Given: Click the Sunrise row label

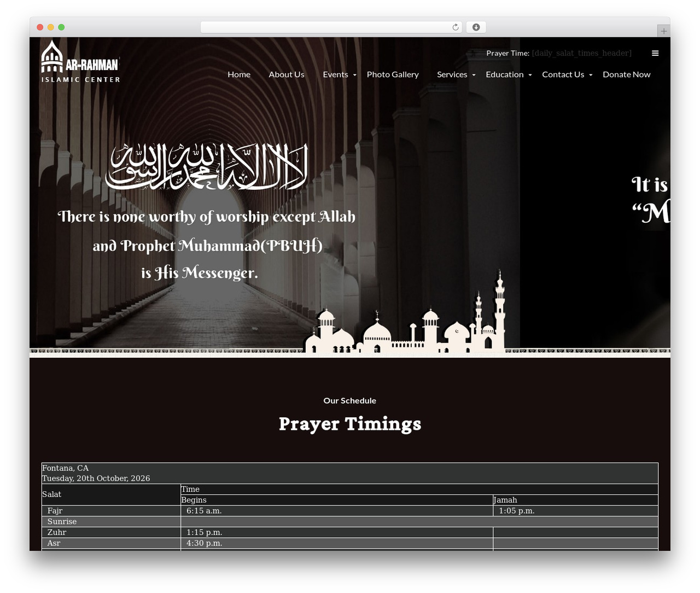Looking at the screenshot, I should pyautogui.click(x=62, y=522).
